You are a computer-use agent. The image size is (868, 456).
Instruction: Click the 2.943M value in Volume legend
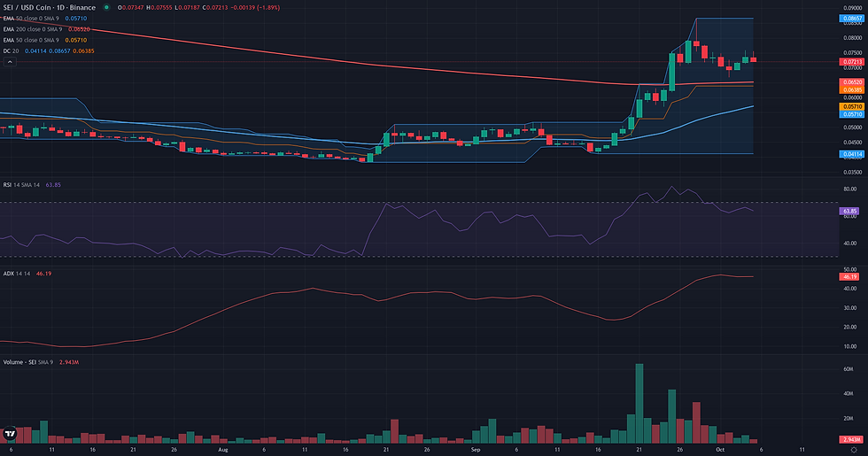[x=69, y=362]
